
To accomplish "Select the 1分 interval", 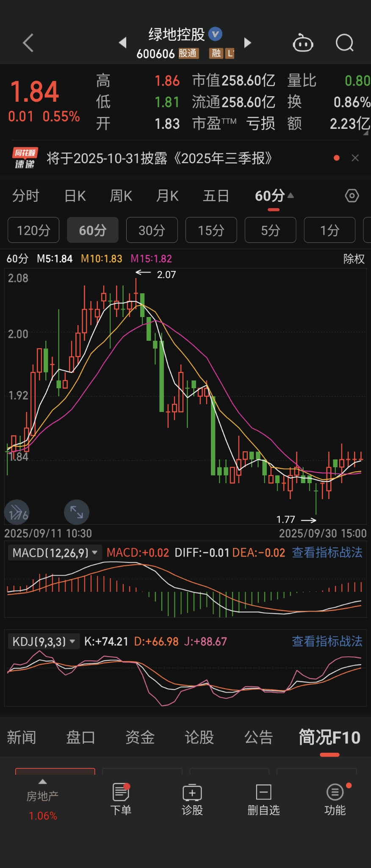I will [329, 230].
